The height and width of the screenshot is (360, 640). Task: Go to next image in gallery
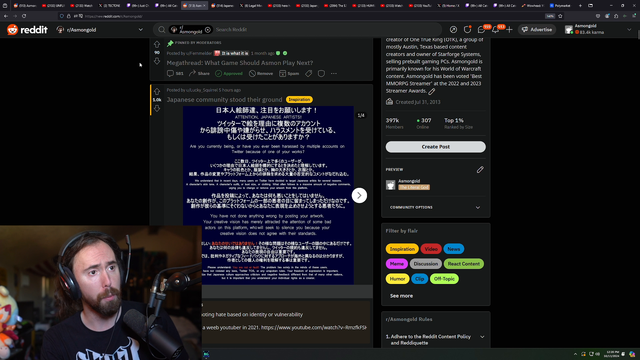click(359, 196)
